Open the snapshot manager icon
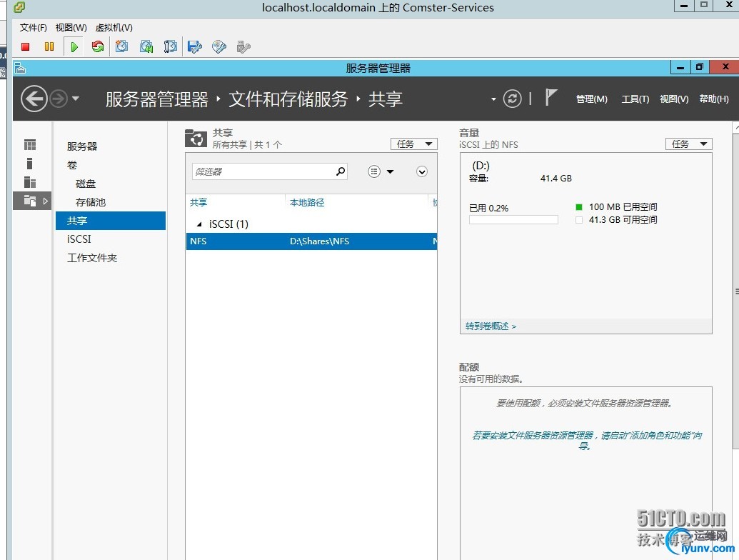 pos(170,46)
